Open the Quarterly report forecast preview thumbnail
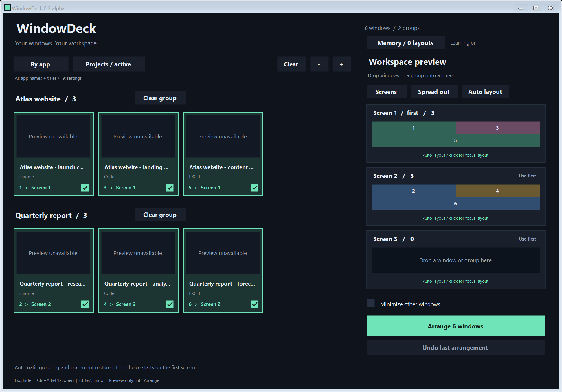This screenshot has width=562, height=392. point(223,253)
